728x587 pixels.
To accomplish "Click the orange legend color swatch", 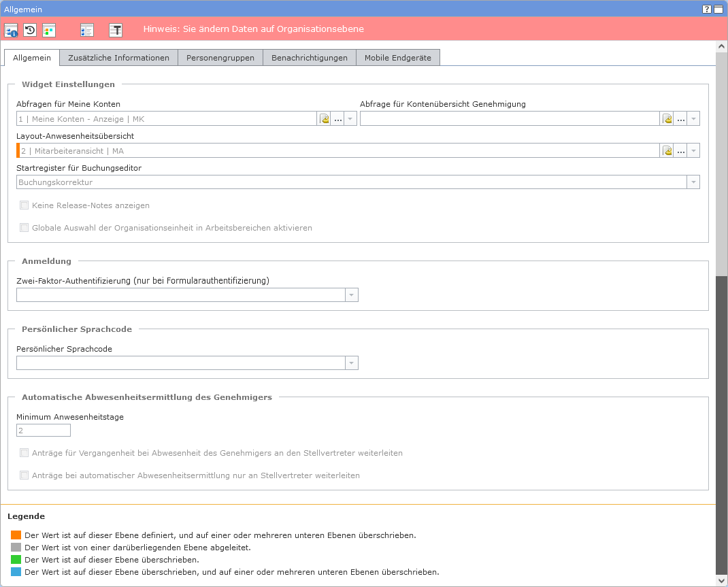I will (16, 535).
